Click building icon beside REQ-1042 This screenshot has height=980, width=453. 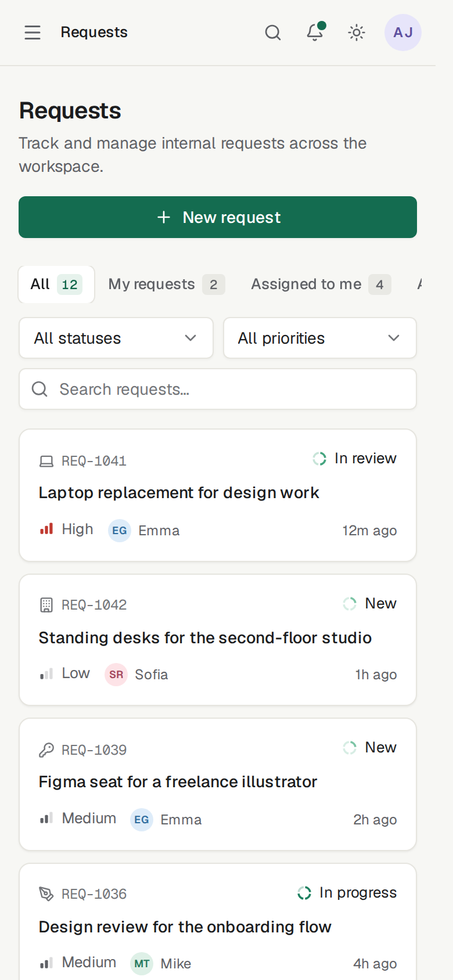click(46, 606)
